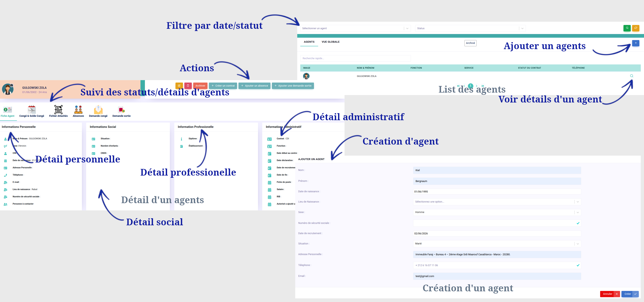Click the calendar icon beside Date déclaration
The width and height of the screenshot is (644, 302).
tap(269, 161)
